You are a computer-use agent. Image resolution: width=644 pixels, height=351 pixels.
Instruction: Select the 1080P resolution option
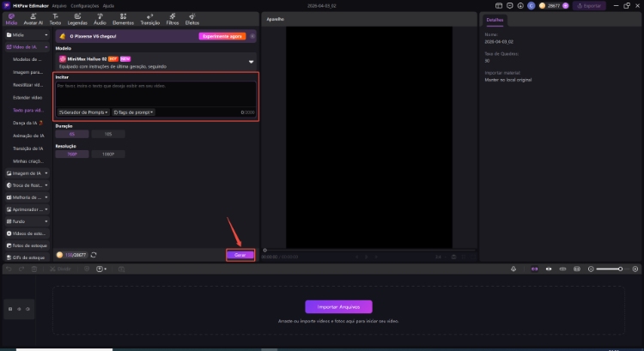click(x=107, y=154)
